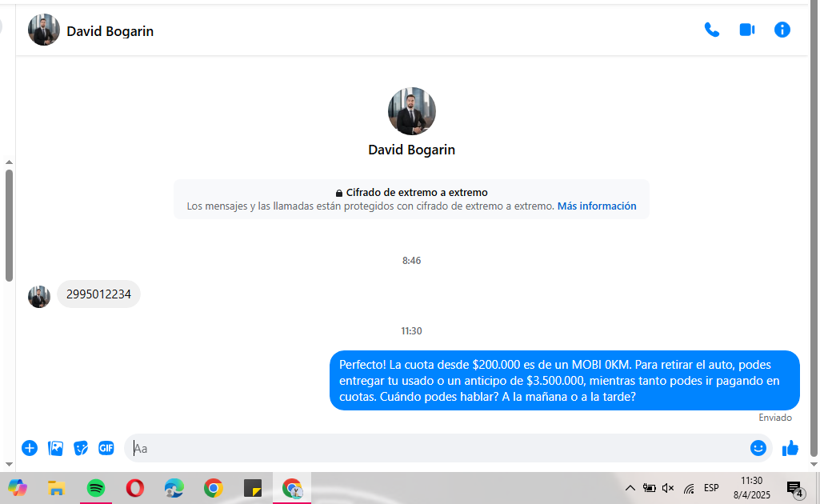Start a video call with David Bogarin

[746, 30]
